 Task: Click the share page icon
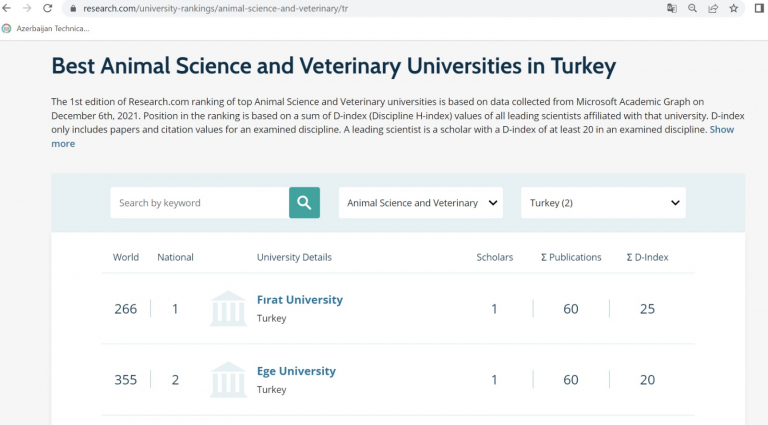(x=713, y=8)
